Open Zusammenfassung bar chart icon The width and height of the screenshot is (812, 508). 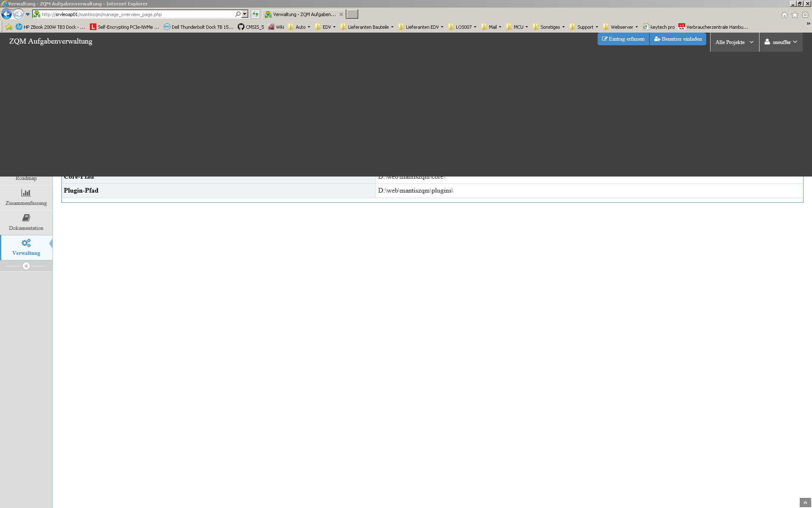tap(26, 193)
